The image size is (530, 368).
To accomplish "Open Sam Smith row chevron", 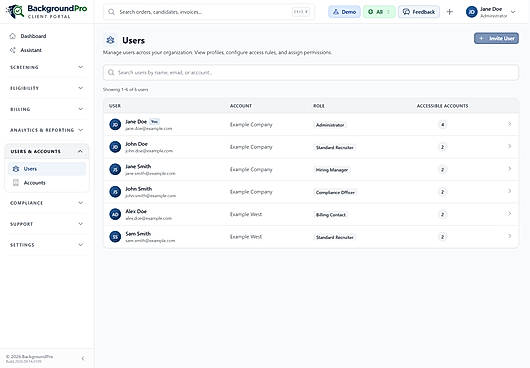I will 509,236.
